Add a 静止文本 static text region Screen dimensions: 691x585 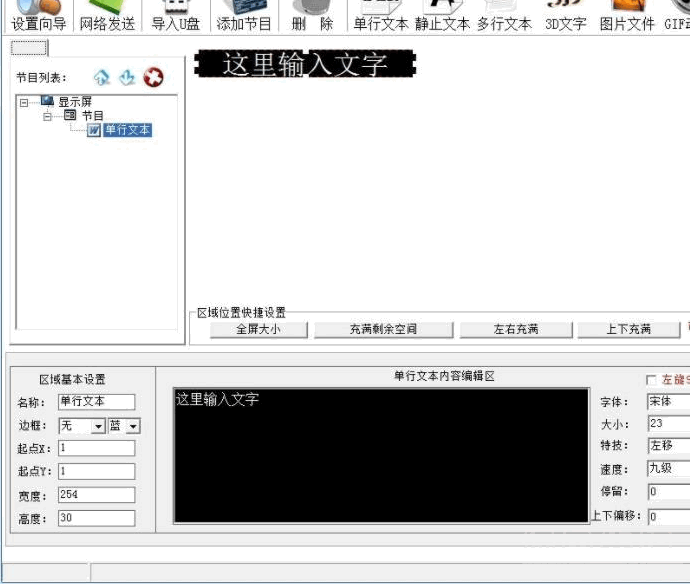tap(442, 16)
